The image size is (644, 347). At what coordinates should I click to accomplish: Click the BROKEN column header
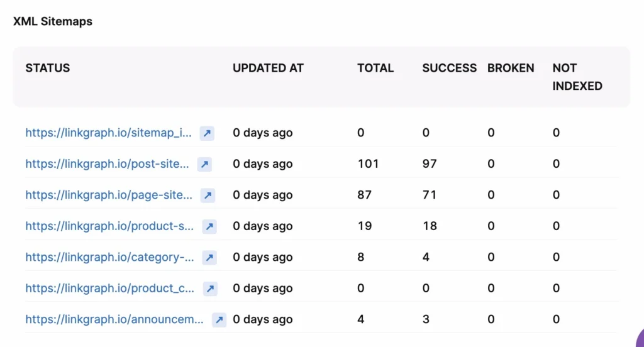click(x=511, y=68)
